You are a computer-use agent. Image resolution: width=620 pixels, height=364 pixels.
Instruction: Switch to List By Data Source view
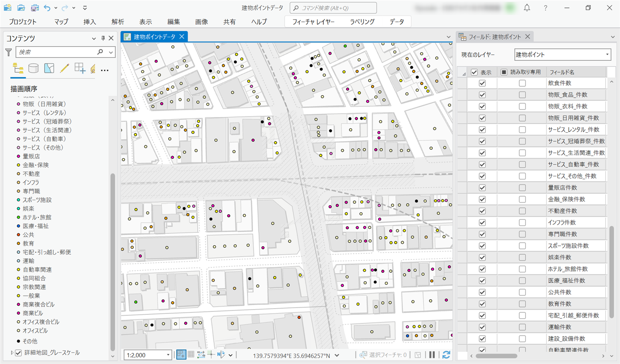[x=33, y=68]
